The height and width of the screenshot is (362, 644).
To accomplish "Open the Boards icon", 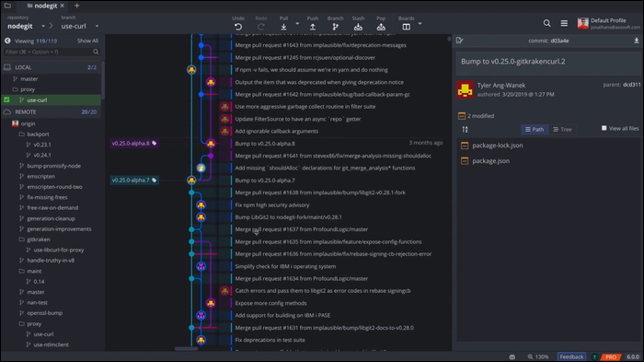I will (x=407, y=27).
